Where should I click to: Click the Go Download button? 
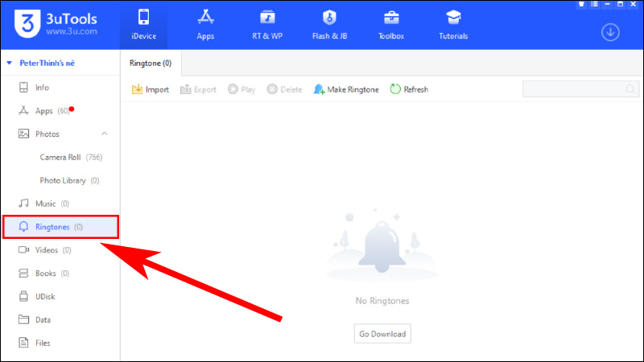tap(382, 334)
